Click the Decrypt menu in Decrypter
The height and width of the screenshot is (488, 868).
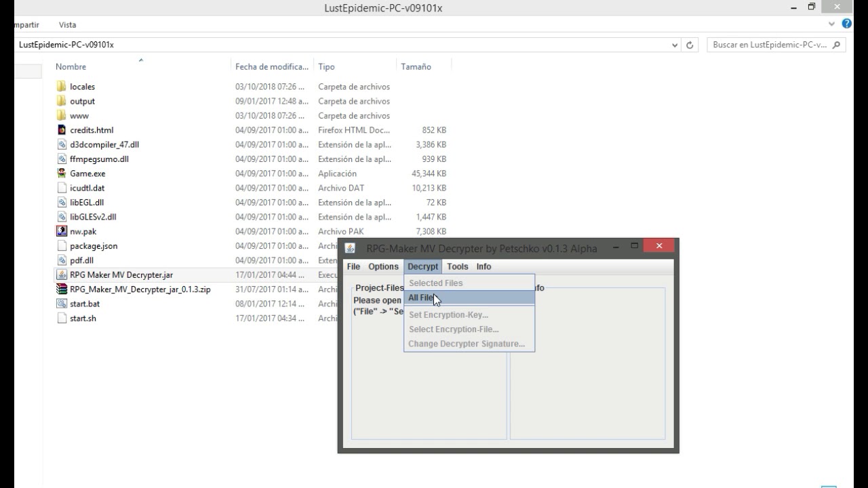[423, 266]
